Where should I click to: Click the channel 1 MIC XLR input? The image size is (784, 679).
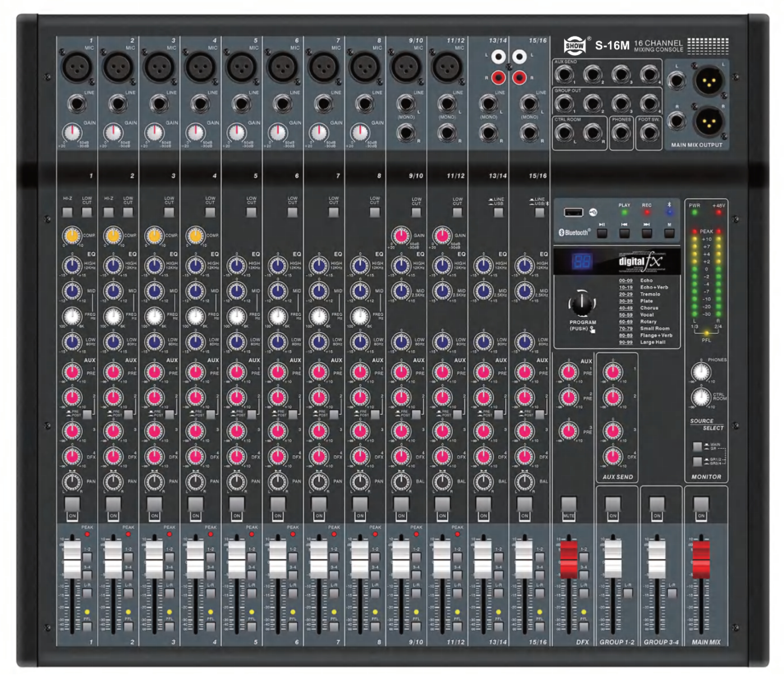pos(77,68)
